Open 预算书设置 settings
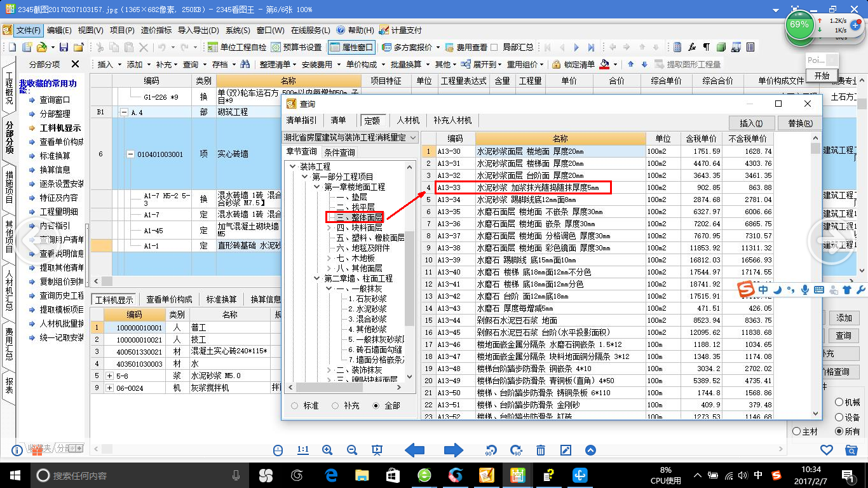This screenshot has width=868, height=488. [297, 48]
